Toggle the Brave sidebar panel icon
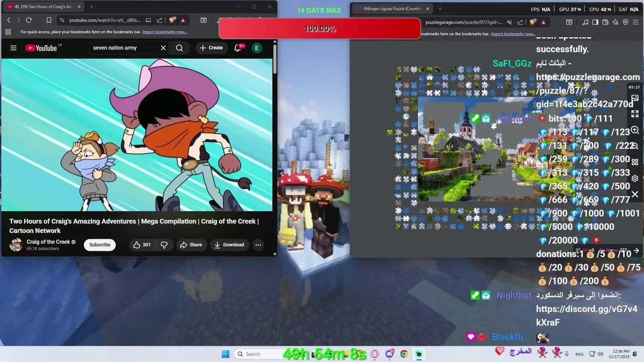The image size is (644, 362). 595,22
